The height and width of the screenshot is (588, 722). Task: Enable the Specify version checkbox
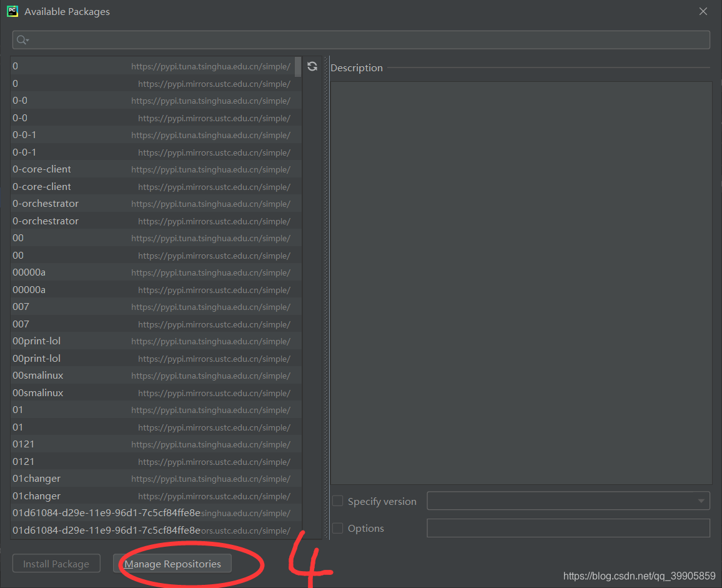[337, 501]
